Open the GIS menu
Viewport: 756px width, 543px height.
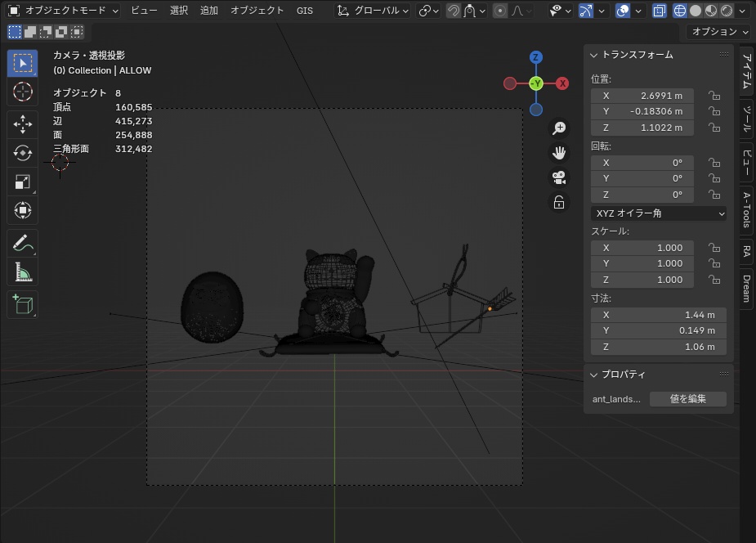[x=304, y=11]
